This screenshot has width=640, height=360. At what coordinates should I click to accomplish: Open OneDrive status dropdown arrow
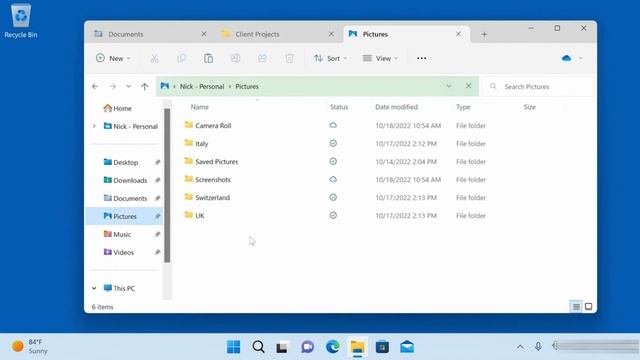point(580,58)
